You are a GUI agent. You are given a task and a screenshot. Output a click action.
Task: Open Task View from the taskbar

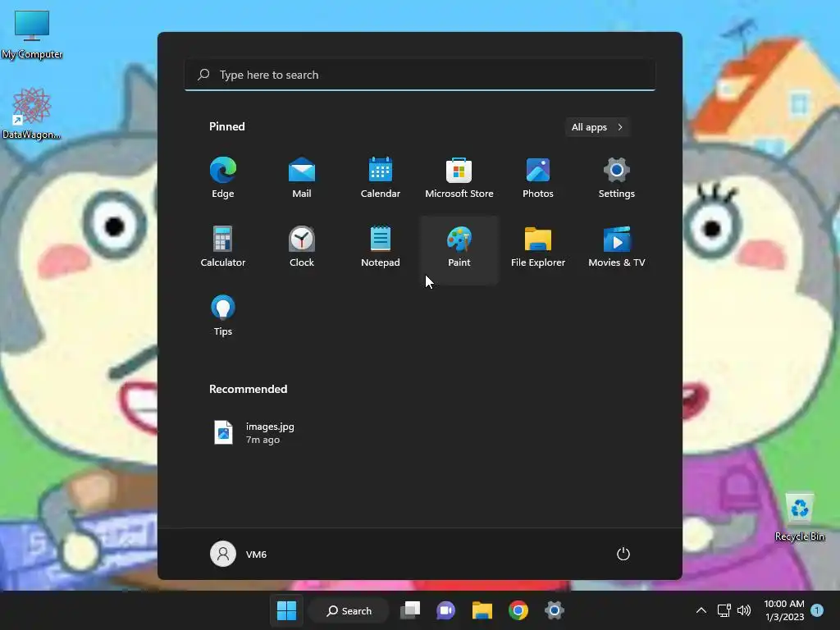[x=410, y=610]
